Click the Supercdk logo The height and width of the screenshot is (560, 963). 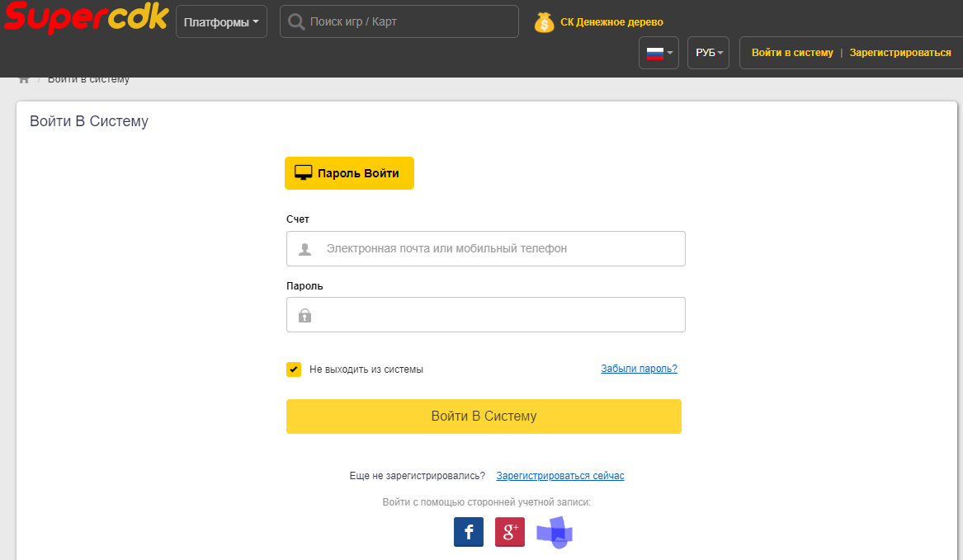pyautogui.click(x=85, y=18)
